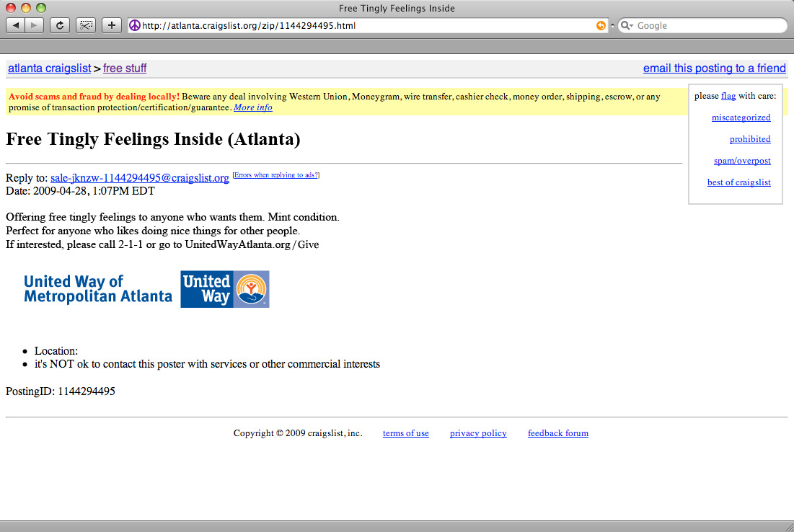The image size is (794, 532).
Task: Go back with the Back arrow button
Action: tap(16, 25)
